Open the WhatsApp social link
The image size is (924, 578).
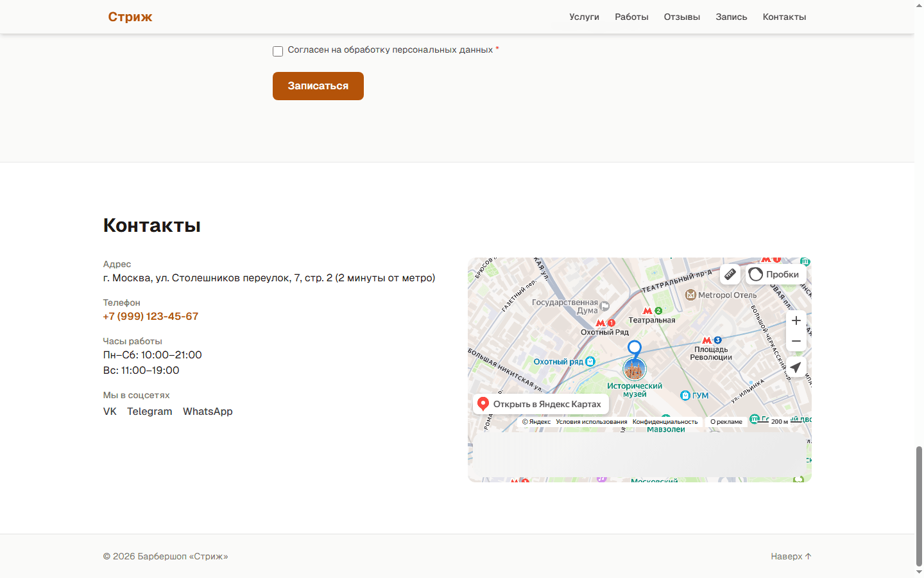208,411
